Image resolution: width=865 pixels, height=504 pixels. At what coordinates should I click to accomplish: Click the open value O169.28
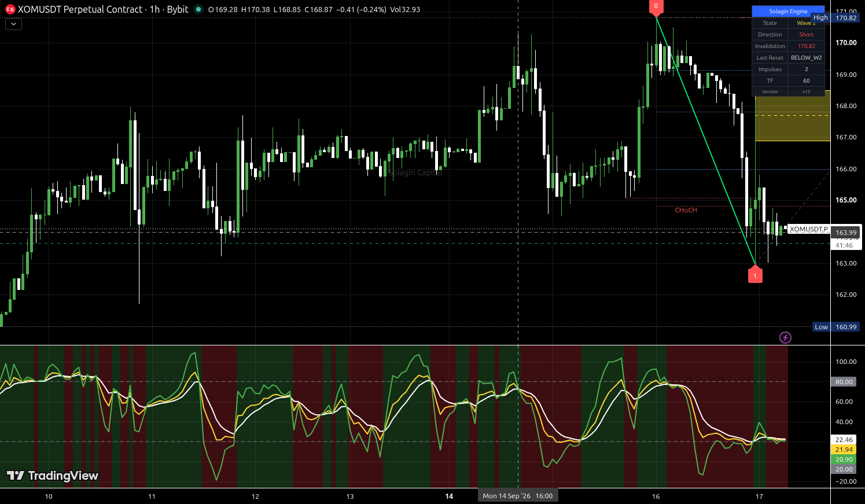click(223, 10)
